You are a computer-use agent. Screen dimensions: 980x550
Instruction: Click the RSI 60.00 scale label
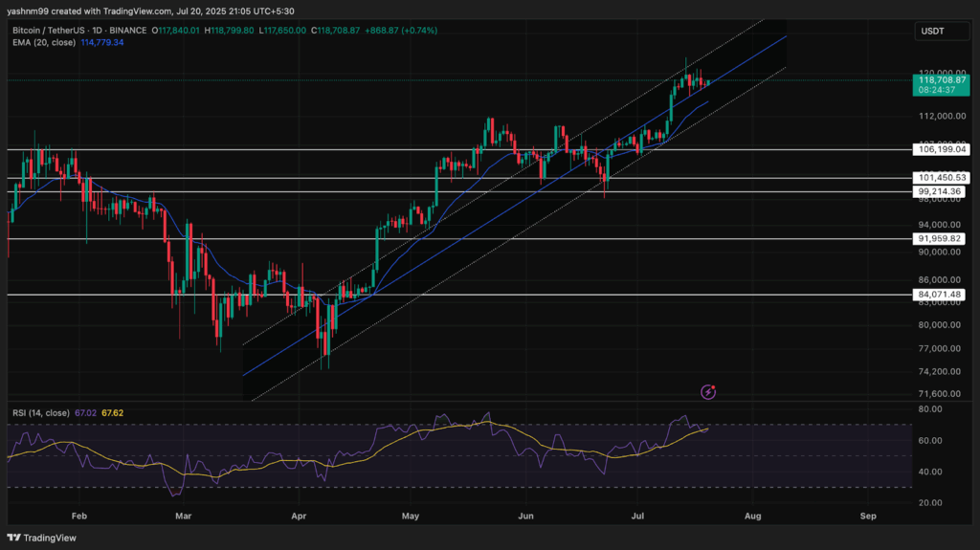pyautogui.click(x=930, y=441)
